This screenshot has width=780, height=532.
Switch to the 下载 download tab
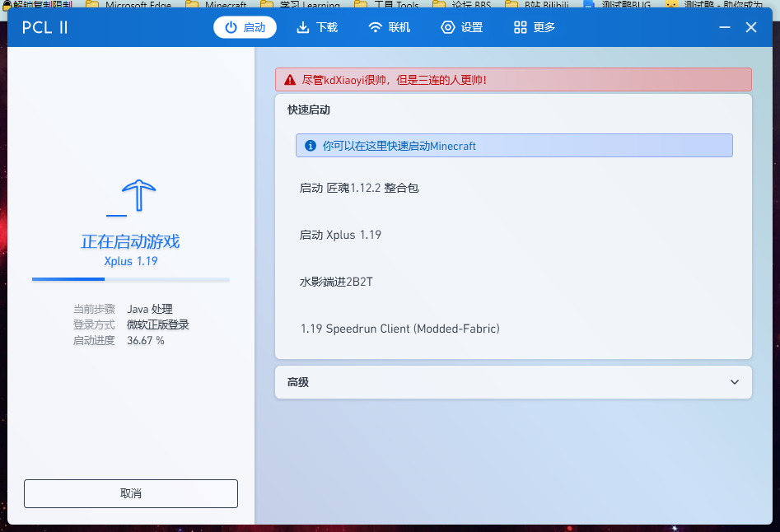pyautogui.click(x=317, y=27)
